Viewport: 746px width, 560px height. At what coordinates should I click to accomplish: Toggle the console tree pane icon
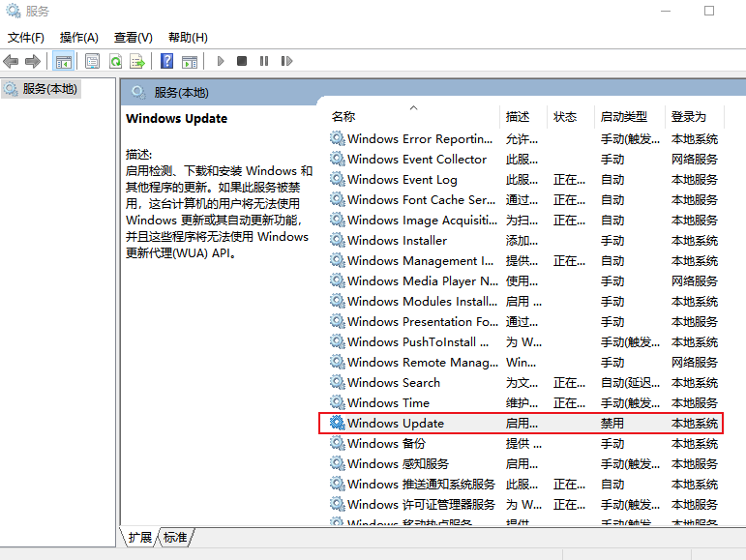(63, 61)
